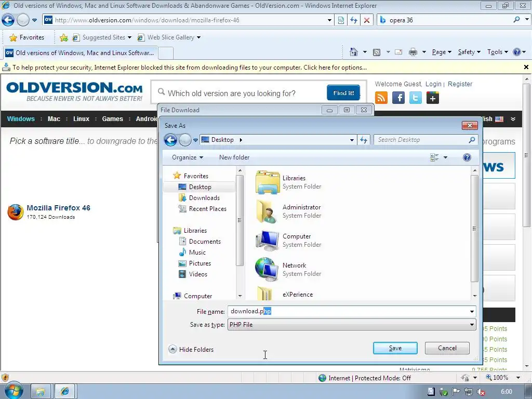532x399 pixels.
Task: Expand the search provider dropdown arrow
Action: point(527,20)
